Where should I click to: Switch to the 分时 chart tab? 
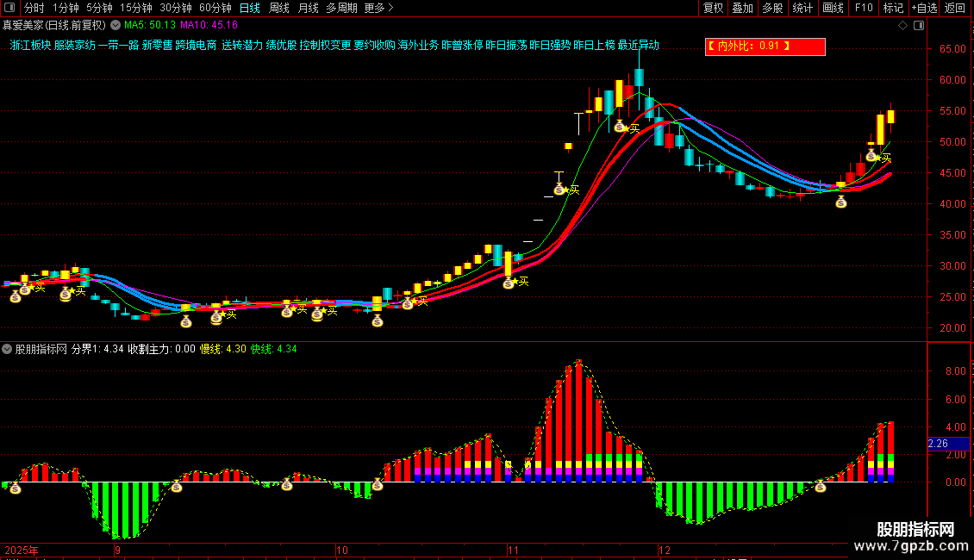(34, 8)
